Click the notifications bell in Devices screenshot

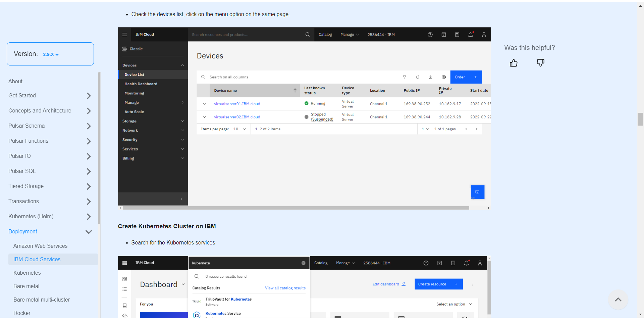[x=471, y=35]
